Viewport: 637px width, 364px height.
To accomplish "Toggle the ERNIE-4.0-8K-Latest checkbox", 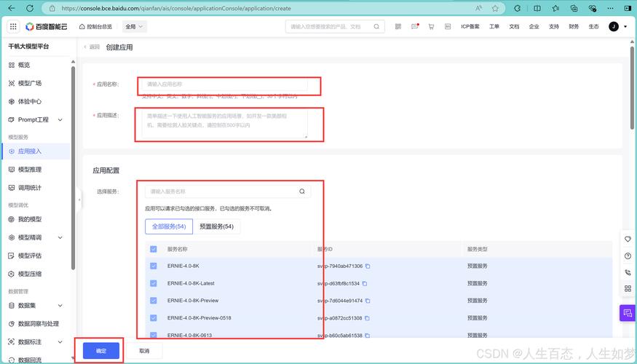I will pyautogui.click(x=153, y=283).
